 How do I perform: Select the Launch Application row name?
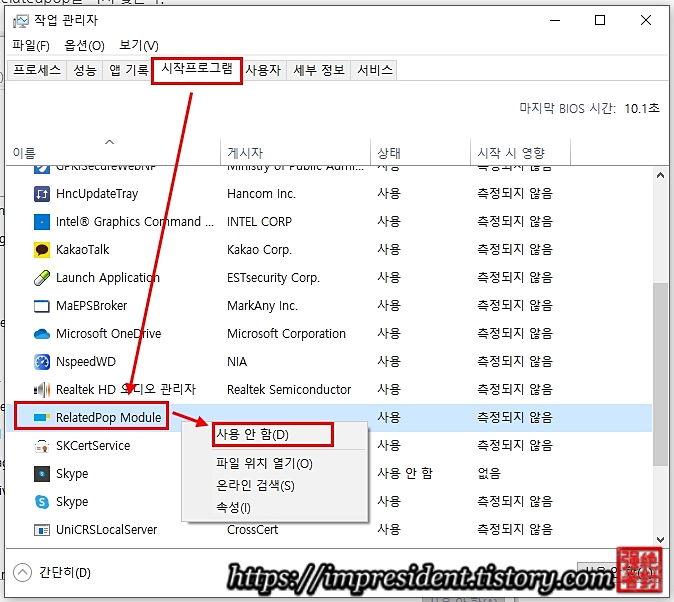[x=108, y=278]
